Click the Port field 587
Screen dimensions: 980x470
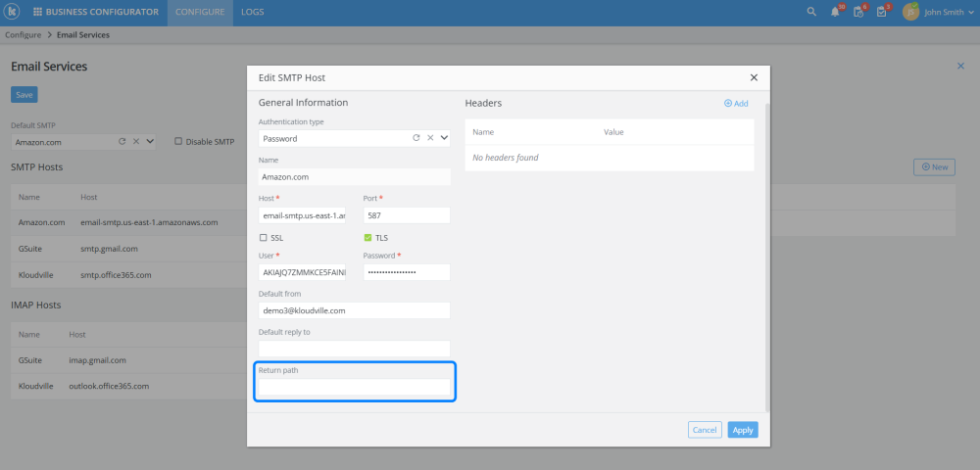pyautogui.click(x=407, y=215)
